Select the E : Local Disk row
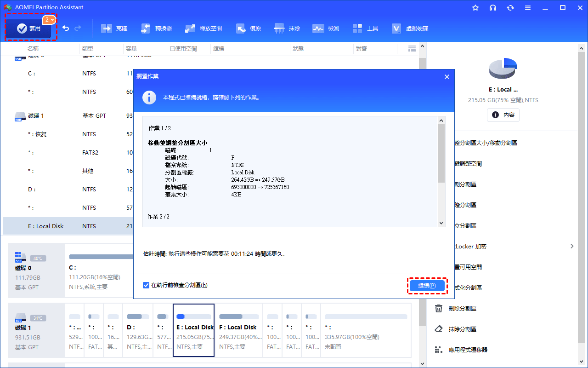 [68, 226]
